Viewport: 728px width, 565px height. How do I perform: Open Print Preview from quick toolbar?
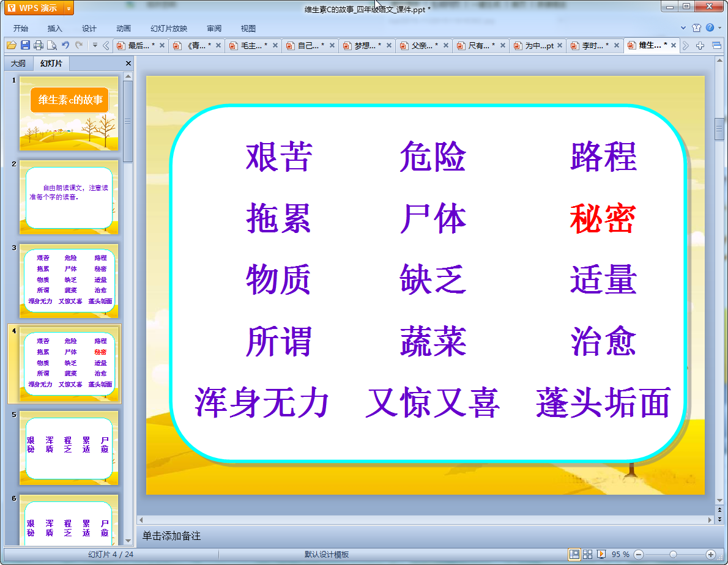(x=52, y=45)
